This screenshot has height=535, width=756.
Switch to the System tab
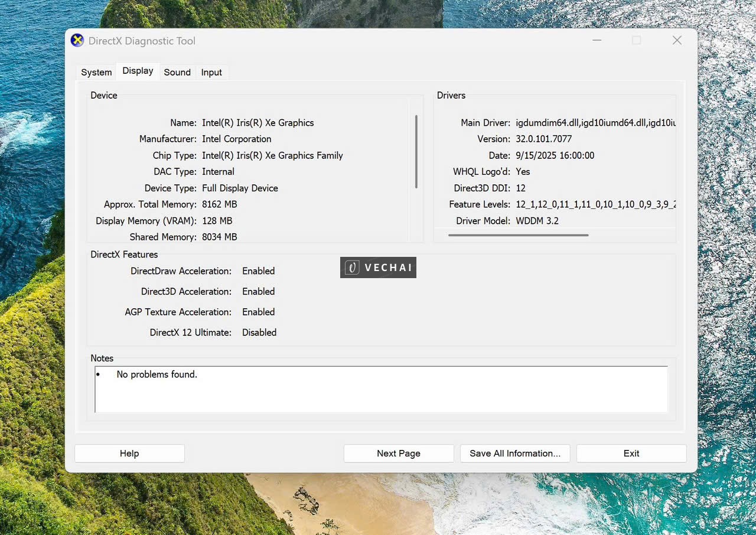96,72
